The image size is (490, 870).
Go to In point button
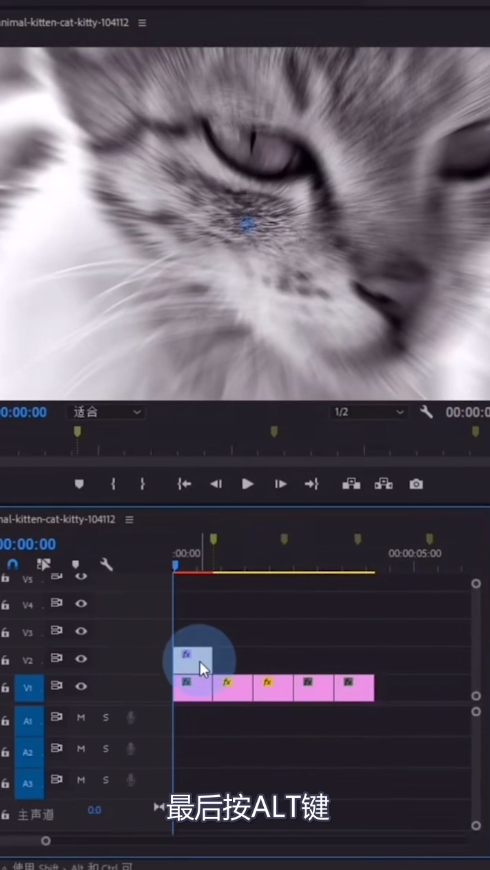(x=184, y=484)
